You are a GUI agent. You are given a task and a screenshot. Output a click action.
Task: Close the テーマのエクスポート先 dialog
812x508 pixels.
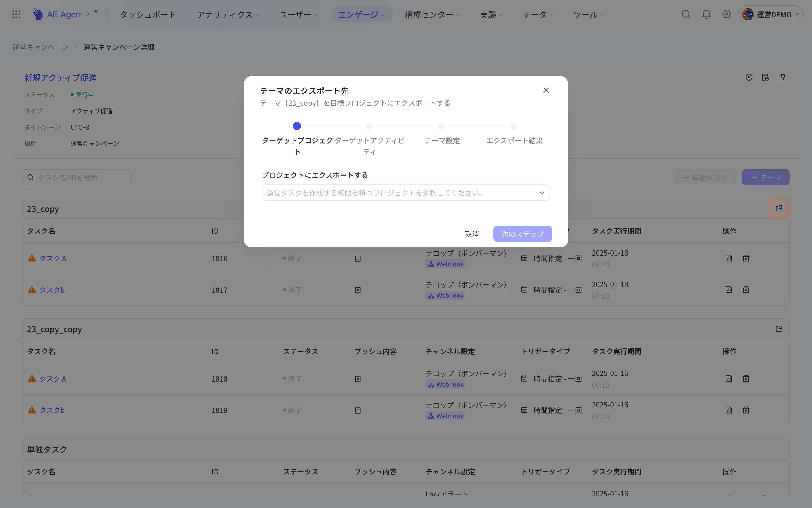tap(546, 90)
